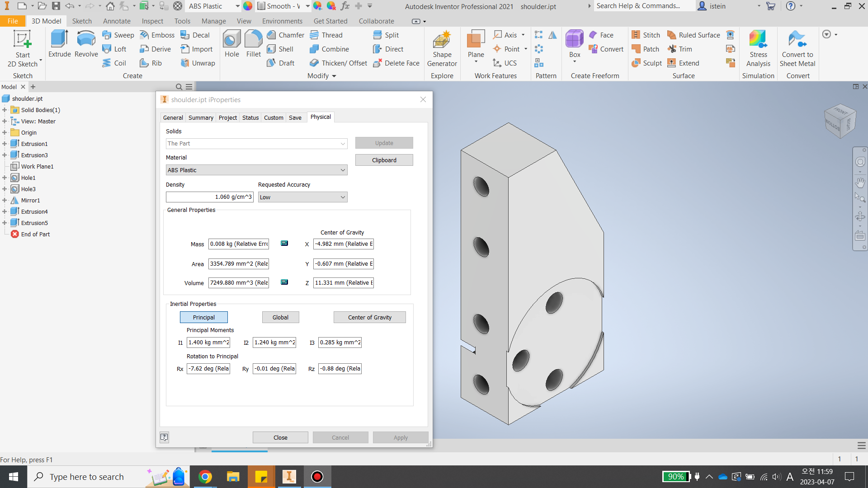Open the Hole tool
Screen dimensions: 868x488
pos(231,44)
